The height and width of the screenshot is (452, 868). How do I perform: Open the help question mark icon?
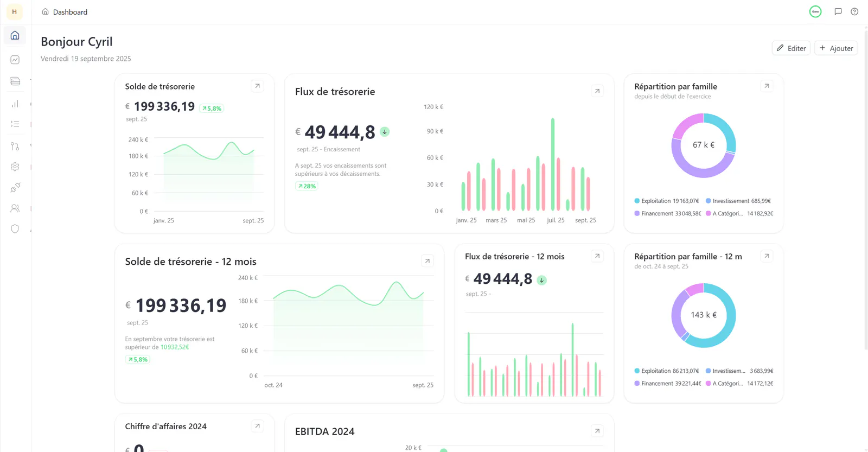point(854,11)
